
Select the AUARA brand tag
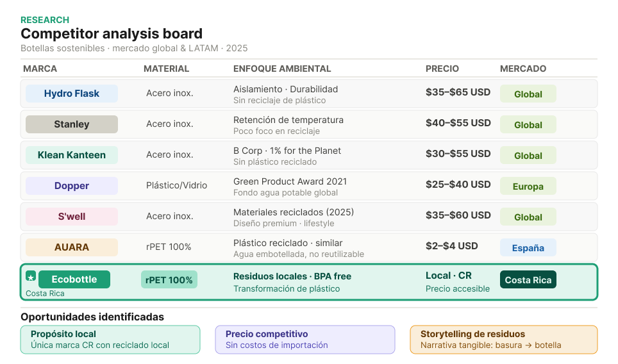72,247
